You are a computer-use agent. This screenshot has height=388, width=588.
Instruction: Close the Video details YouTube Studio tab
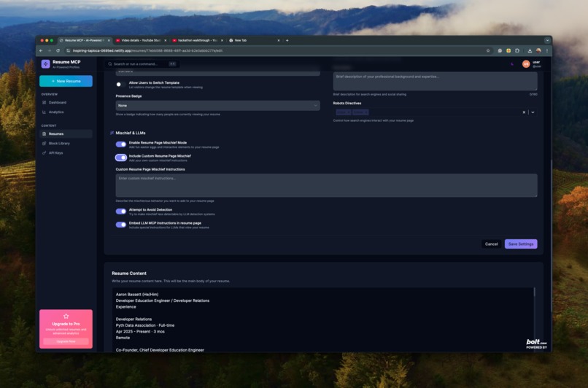click(x=166, y=41)
